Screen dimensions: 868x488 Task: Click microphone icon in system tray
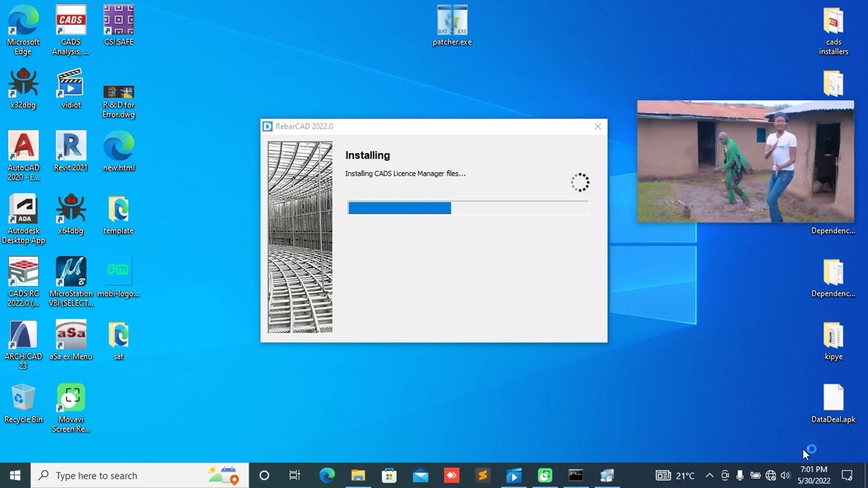740,475
